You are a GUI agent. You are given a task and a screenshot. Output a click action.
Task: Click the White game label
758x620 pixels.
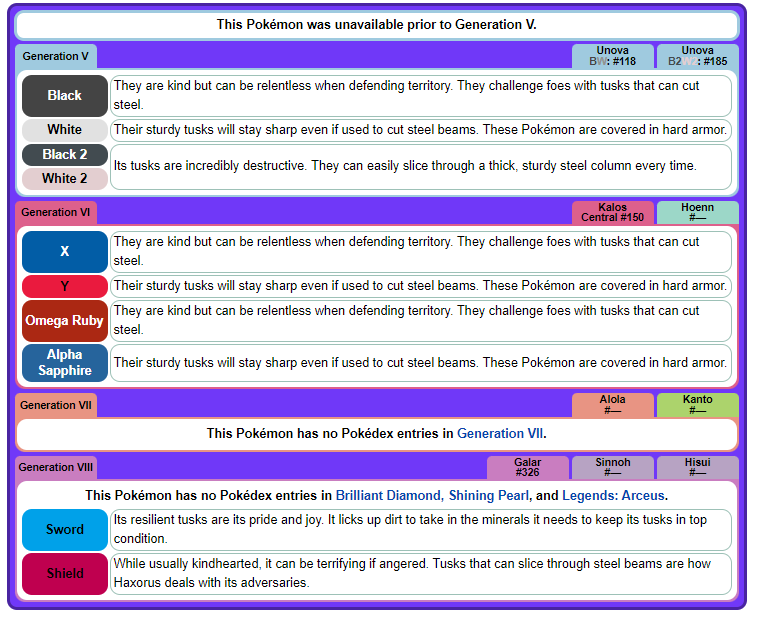pos(65,130)
